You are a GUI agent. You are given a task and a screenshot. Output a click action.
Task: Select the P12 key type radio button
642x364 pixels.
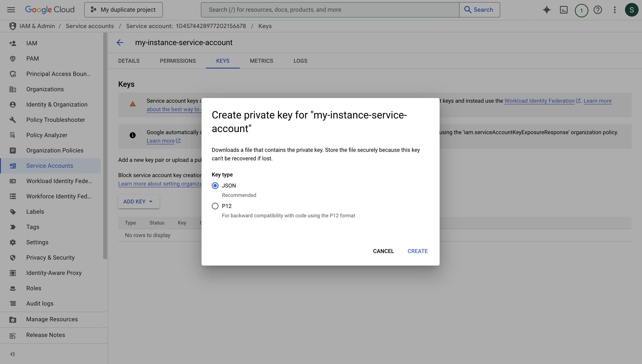(215, 206)
